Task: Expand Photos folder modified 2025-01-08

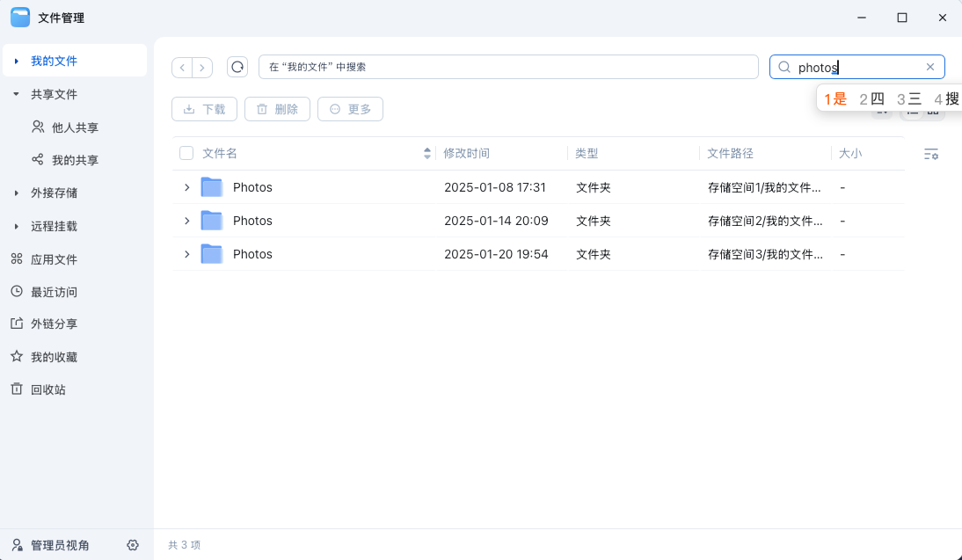Action: click(187, 187)
